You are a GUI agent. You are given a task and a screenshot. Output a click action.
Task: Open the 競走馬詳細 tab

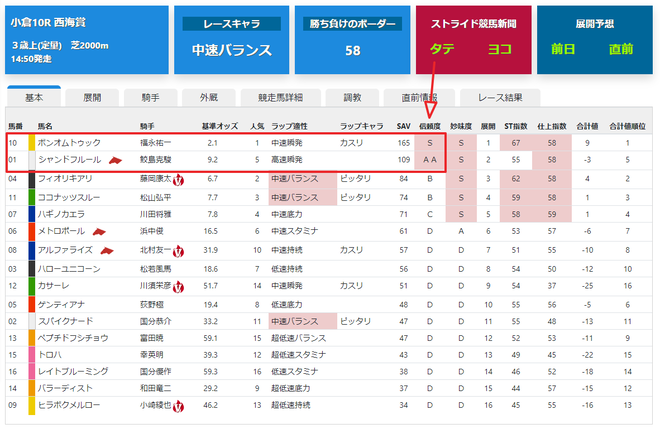click(x=280, y=98)
